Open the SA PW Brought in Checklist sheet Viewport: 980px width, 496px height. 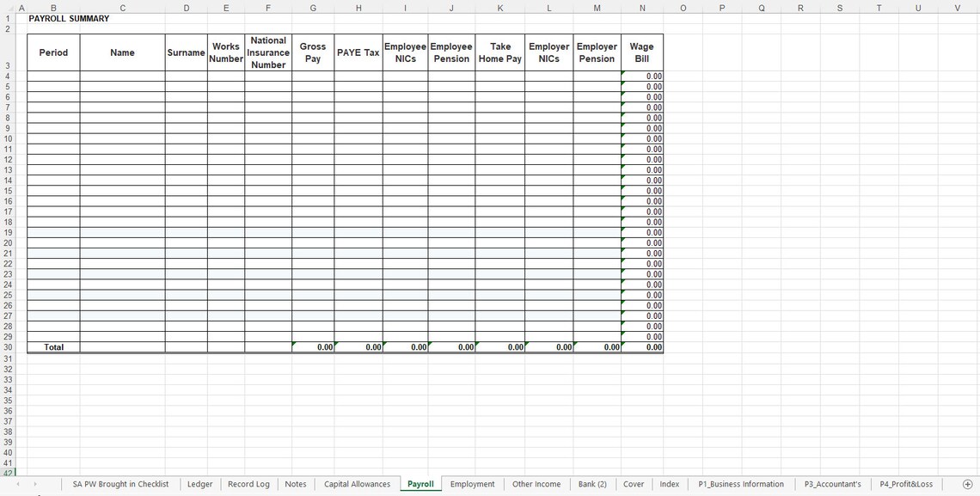(119, 484)
